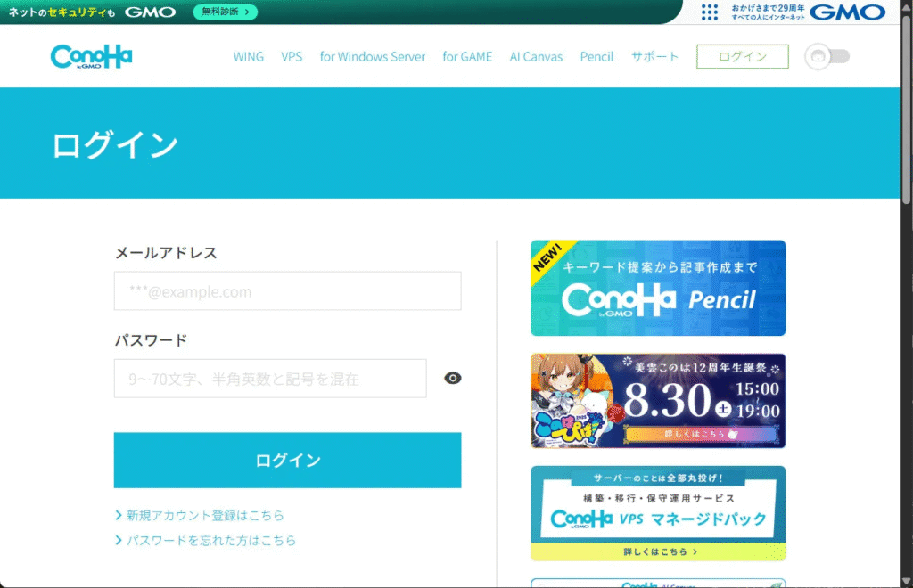Click into the メールアドレス input field

click(288, 290)
